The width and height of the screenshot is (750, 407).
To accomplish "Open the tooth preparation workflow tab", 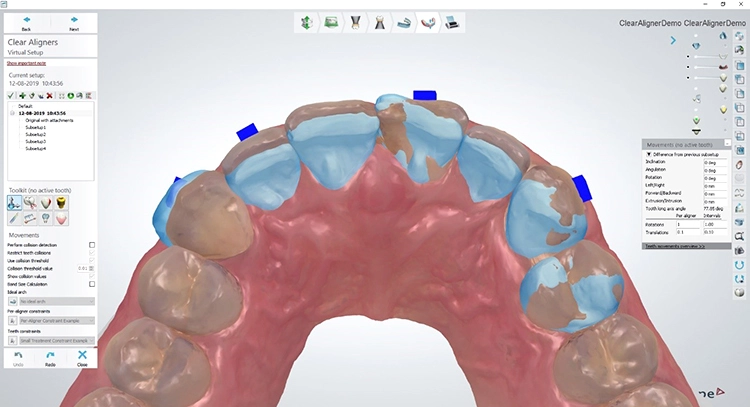I will pos(379,22).
